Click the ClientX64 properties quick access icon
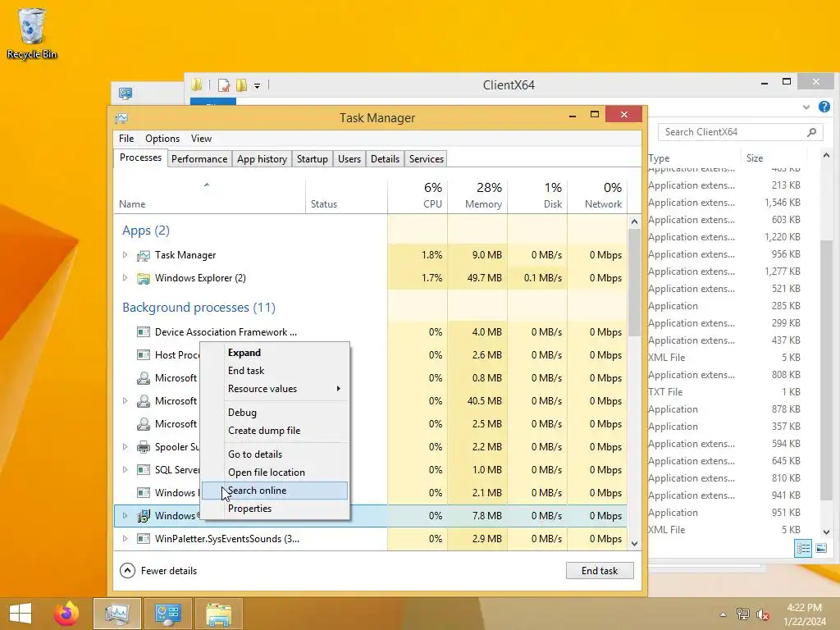The image size is (840, 630). pyautogui.click(x=223, y=85)
